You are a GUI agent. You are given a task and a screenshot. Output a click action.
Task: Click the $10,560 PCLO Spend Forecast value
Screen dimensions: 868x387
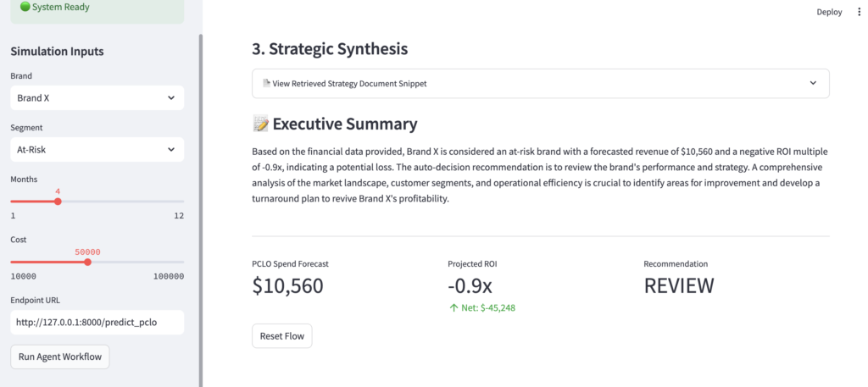[x=288, y=286]
